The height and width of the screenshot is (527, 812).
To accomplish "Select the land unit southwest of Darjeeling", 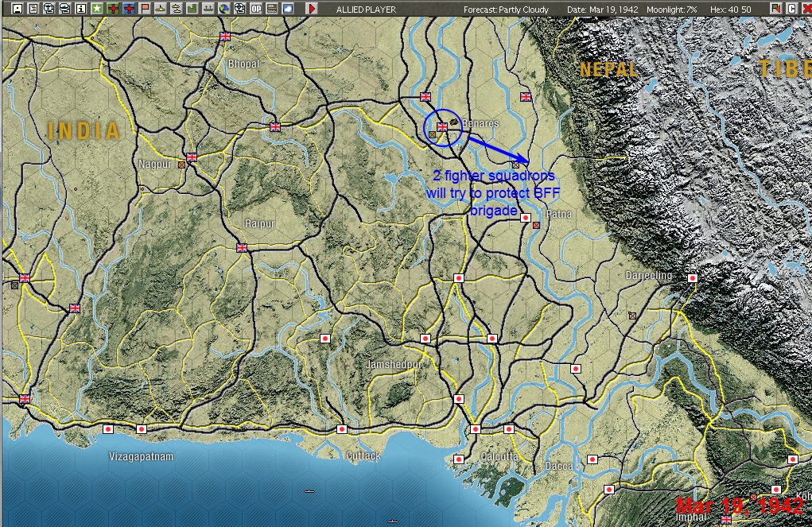I will (632, 316).
